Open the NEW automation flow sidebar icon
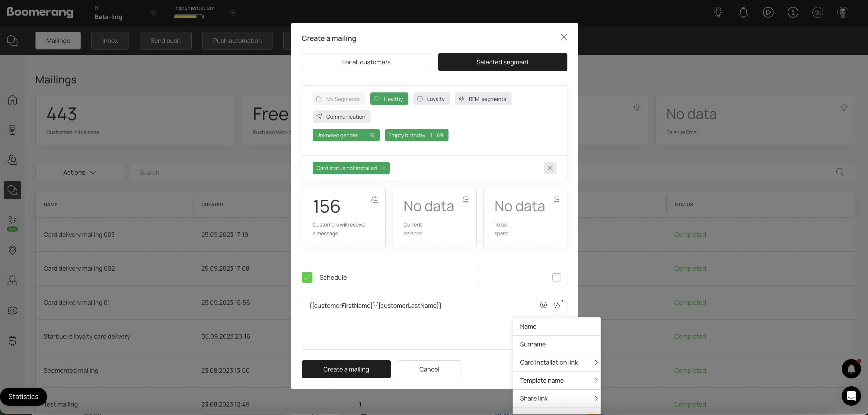The height and width of the screenshot is (415, 868). 12,223
